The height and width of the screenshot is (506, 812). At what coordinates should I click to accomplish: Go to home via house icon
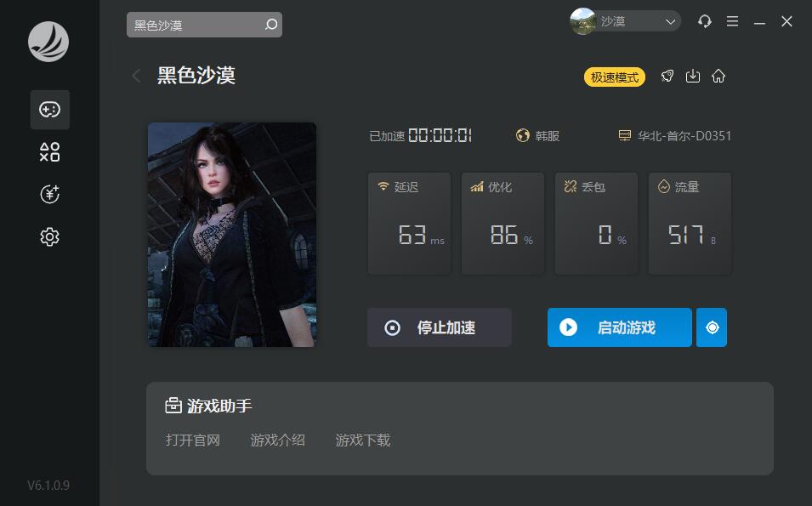(718, 77)
